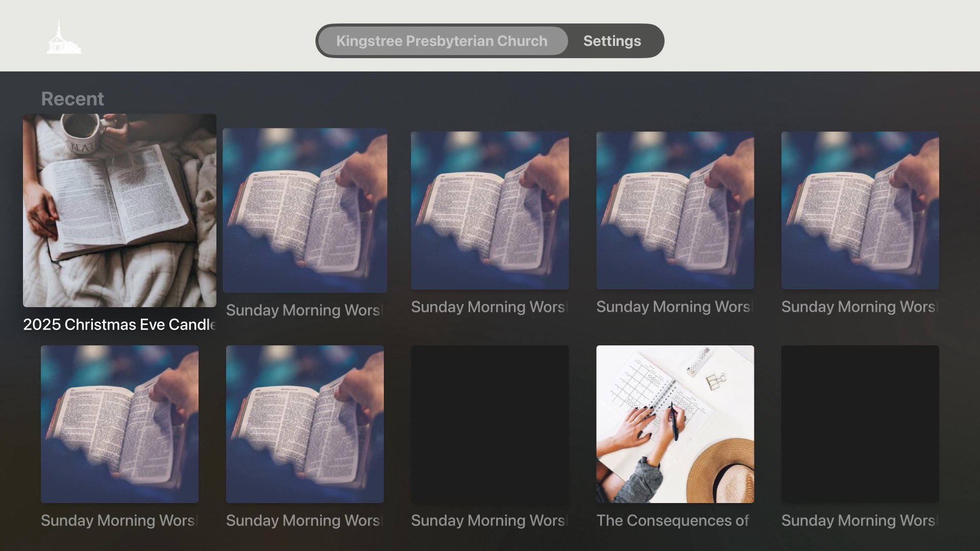Open the last thumbnail in top row
Image resolution: width=980 pixels, height=551 pixels.
click(860, 210)
